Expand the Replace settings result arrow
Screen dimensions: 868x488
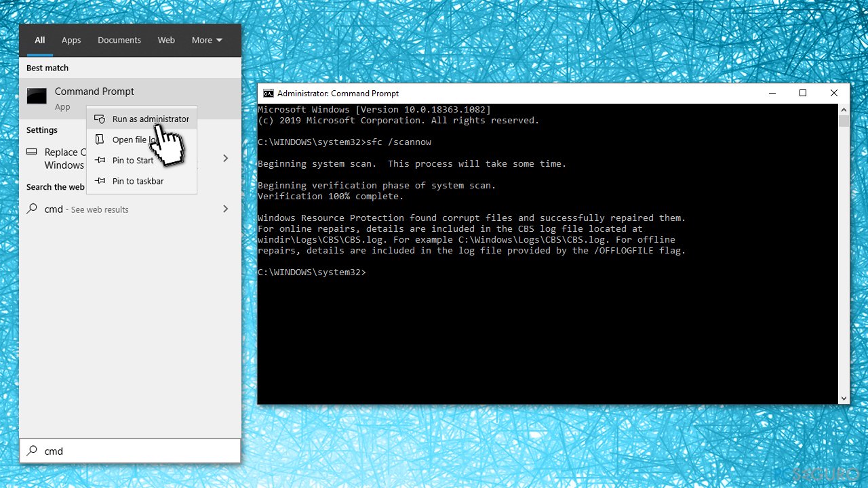[225, 158]
